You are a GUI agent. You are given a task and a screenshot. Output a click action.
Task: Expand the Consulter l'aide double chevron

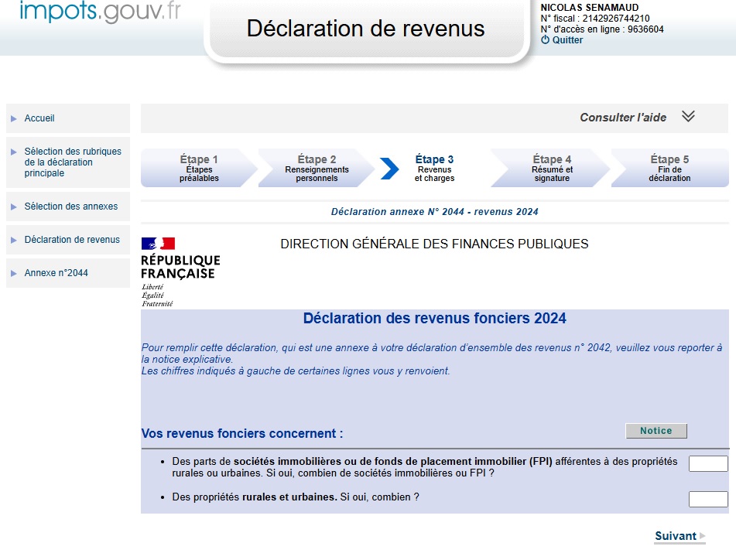[x=688, y=117]
